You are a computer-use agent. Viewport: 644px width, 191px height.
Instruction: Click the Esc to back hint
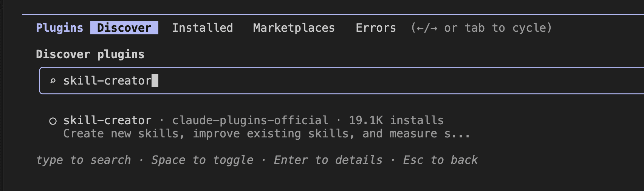[440, 160]
